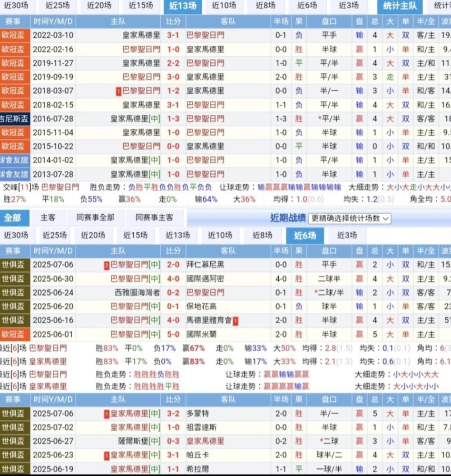Click the 赢83% statistic for 皇家馬德里
Screen dimensions: 451x476
point(193,362)
